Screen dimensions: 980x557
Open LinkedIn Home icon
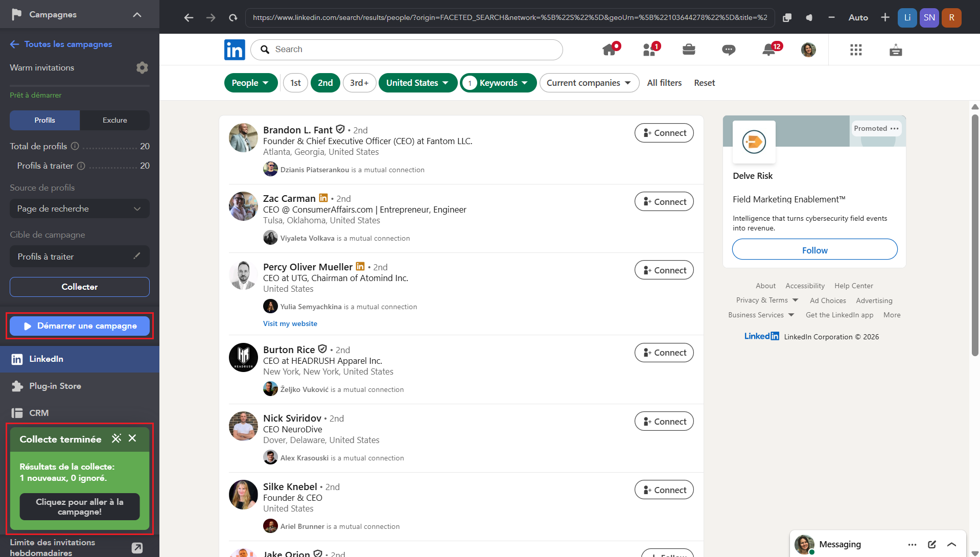610,50
